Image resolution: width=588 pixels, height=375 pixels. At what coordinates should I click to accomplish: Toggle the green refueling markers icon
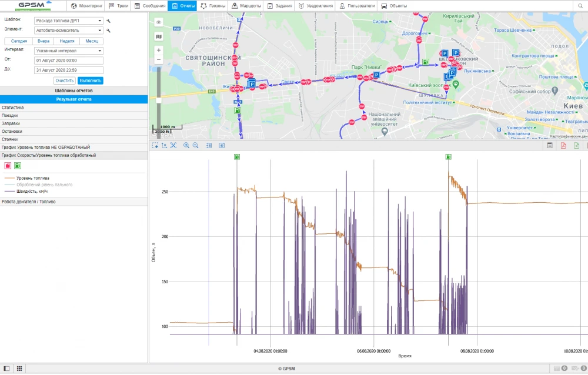(18, 166)
